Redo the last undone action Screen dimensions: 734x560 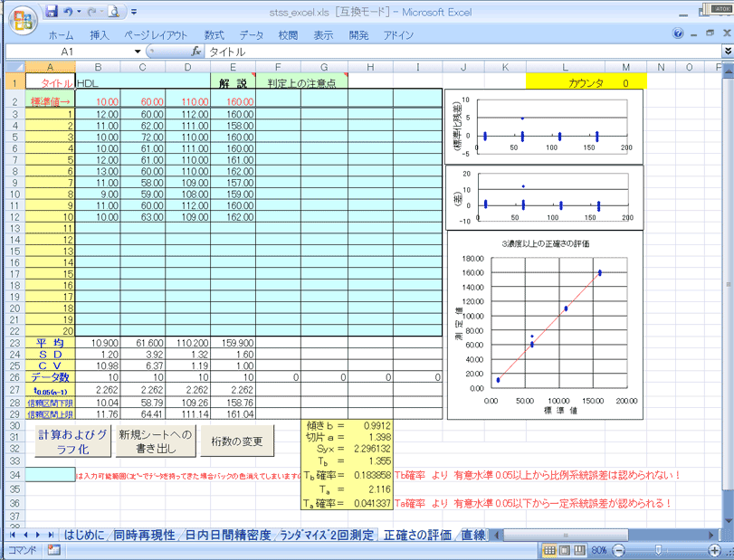91,12
